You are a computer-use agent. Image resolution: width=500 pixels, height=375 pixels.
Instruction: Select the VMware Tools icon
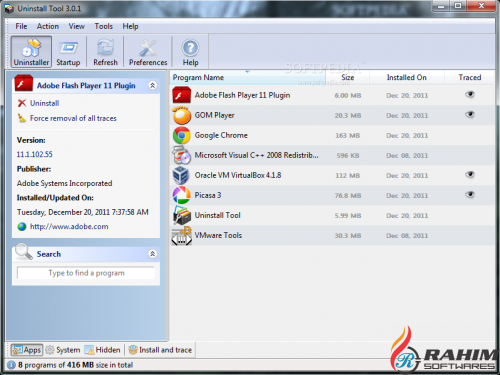[181, 235]
